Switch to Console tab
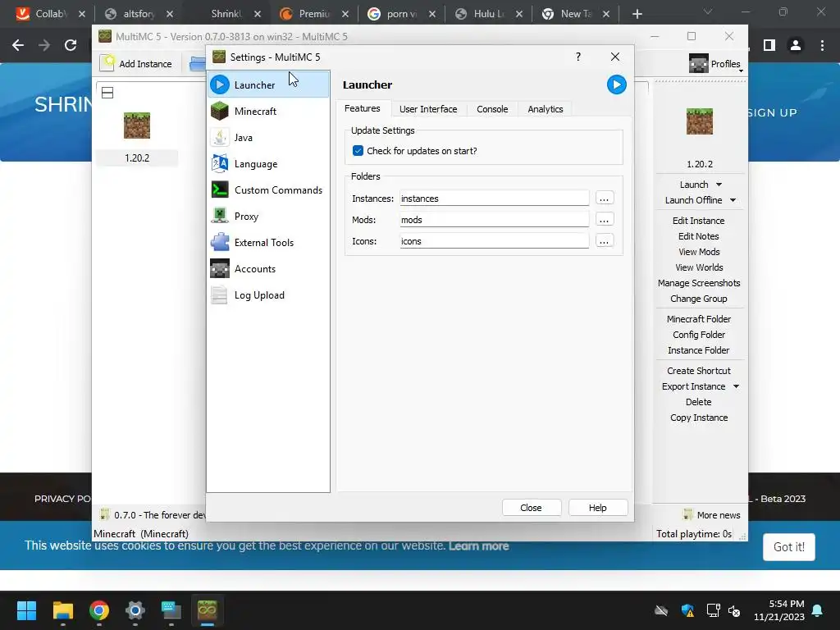 (492, 109)
